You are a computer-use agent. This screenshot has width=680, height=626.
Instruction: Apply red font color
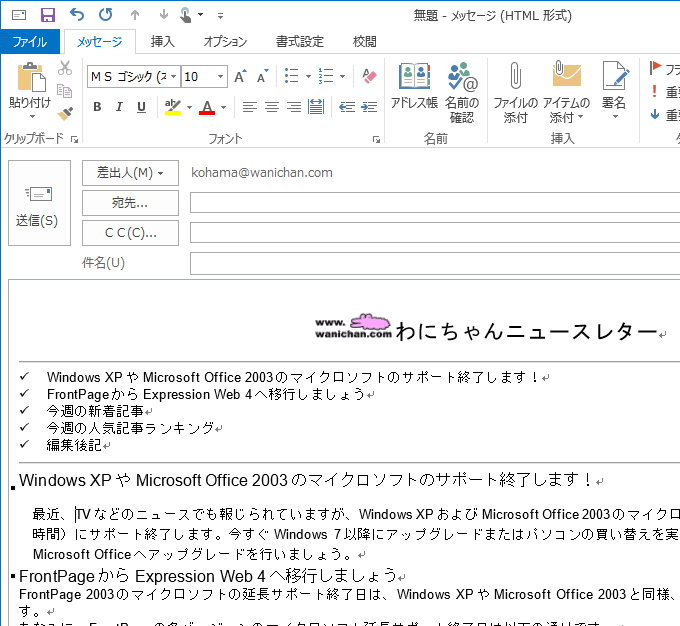coord(207,107)
